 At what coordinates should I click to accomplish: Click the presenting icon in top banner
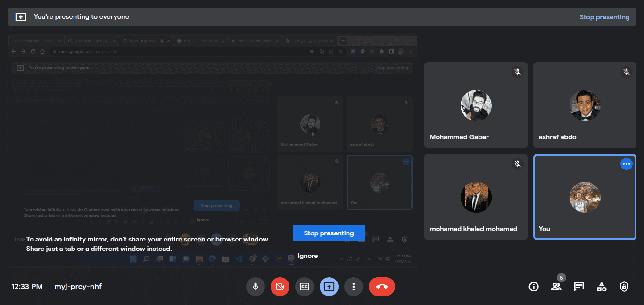click(x=21, y=17)
